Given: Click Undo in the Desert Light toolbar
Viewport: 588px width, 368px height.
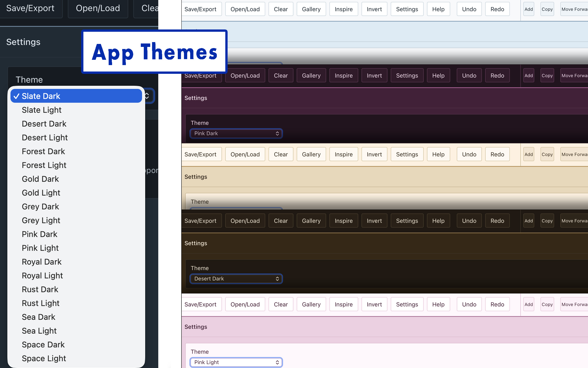Looking at the screenshot, I should (x=469, y=154).
